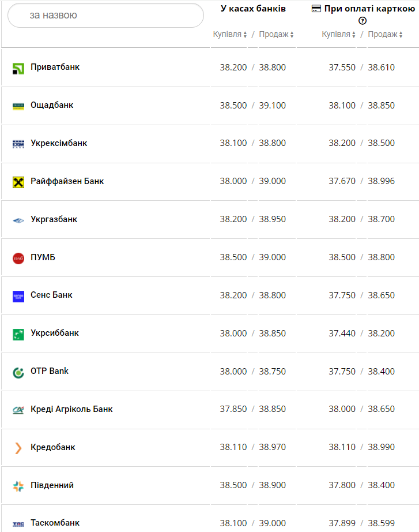Viewport: 419px width, 532px height.
Task: Open the Креді Агріколь Банк link
Action: click(71, 409)
